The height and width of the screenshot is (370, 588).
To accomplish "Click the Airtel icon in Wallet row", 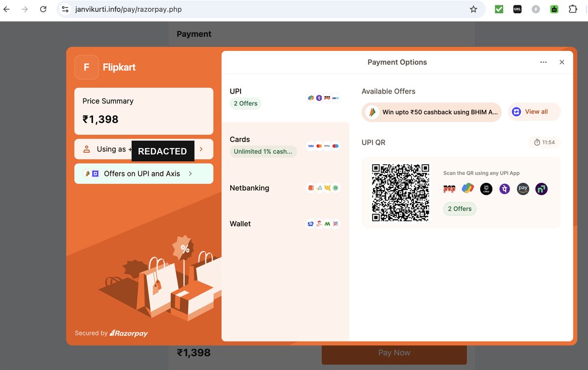I will click(319, 223).
